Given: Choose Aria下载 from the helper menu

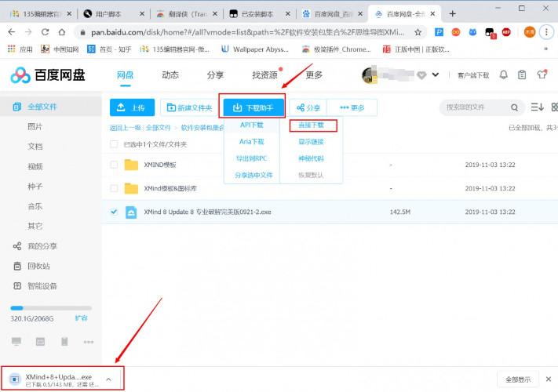Looking at the screenshot, I should [x=252, y=141].
